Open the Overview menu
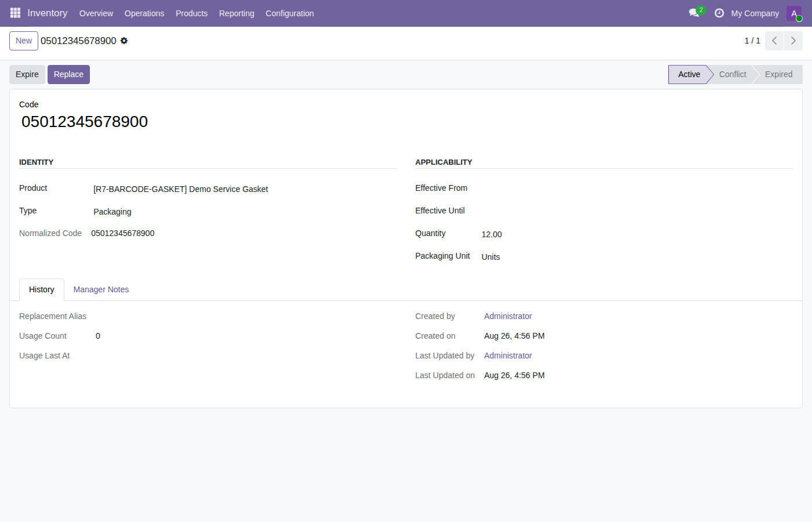The height and width of the screenshot is (522, 812). click(x=96, y=13)
